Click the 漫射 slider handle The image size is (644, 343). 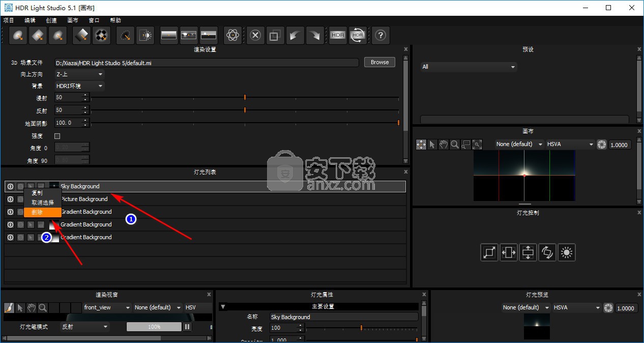click(245, 97)
